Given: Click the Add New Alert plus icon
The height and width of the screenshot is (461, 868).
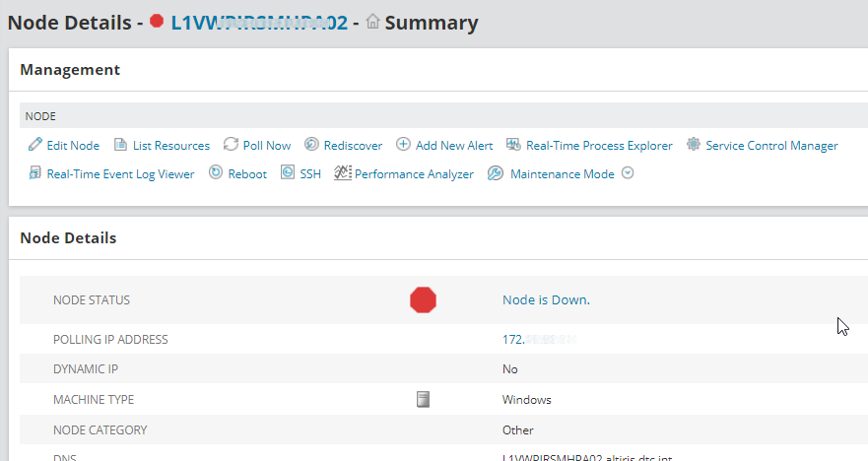Looking at the screenshot, I should click(x=403, y=145).
